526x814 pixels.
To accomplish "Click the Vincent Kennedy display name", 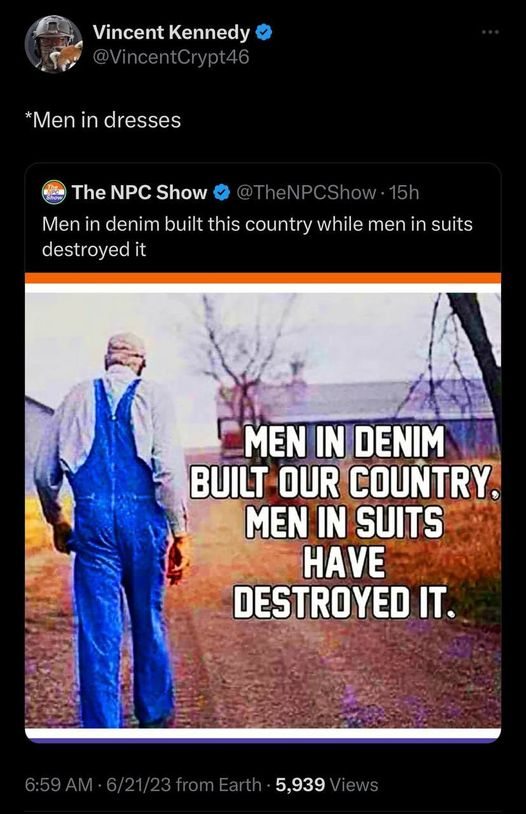I will click(171, 33).
